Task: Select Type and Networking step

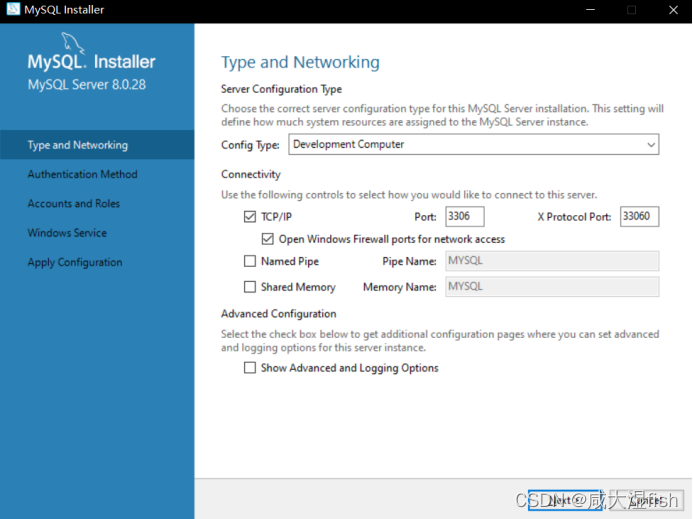Action: tap(97, 145)
